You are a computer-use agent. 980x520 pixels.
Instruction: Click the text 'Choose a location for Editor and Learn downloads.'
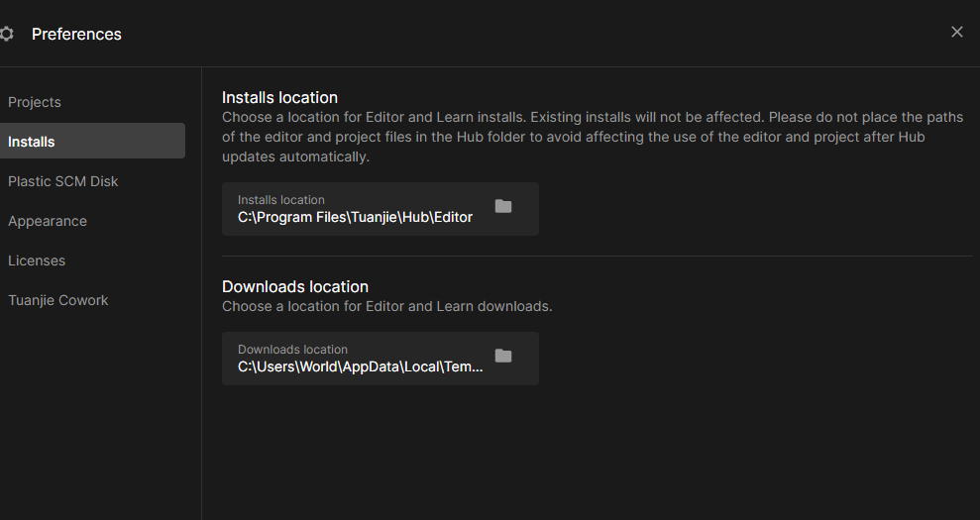[386, 306]
